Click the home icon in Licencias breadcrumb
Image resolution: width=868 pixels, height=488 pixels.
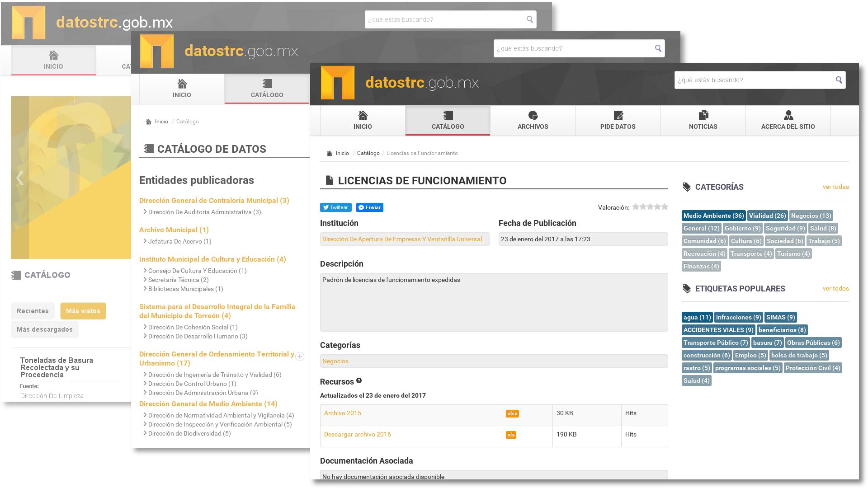pos(330,154)
